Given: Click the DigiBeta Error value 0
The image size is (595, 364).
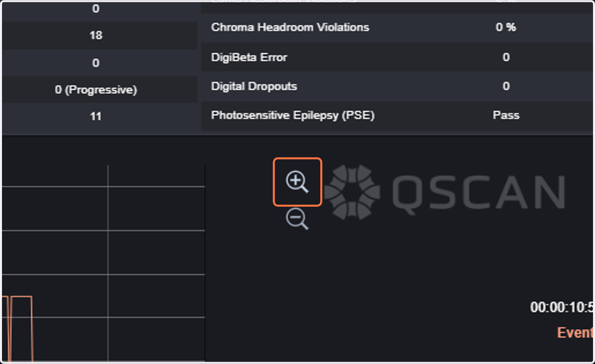Looking at the screenshot, I should tap(506, 57).
